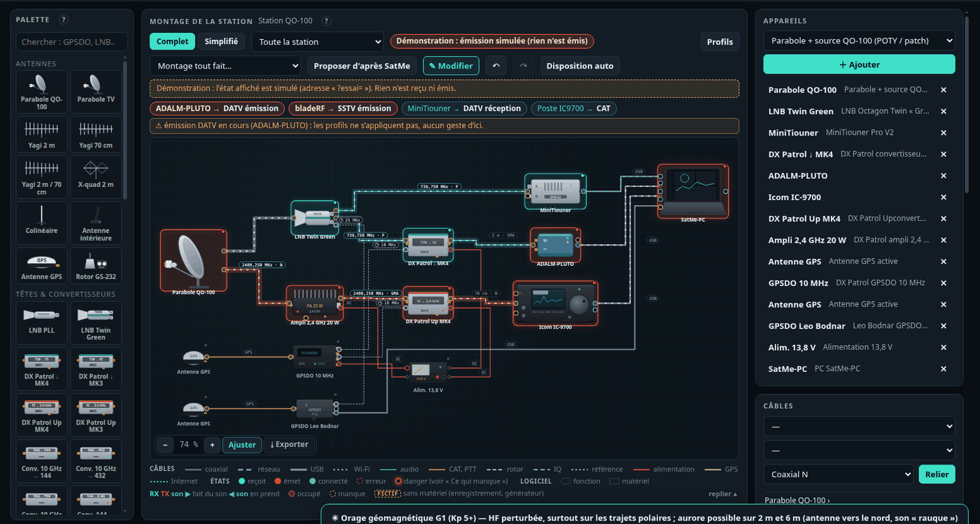Open the Parabole + source QO-100 device dropdown
Viewport: 980px width, 524px height.
click(859, 41)
